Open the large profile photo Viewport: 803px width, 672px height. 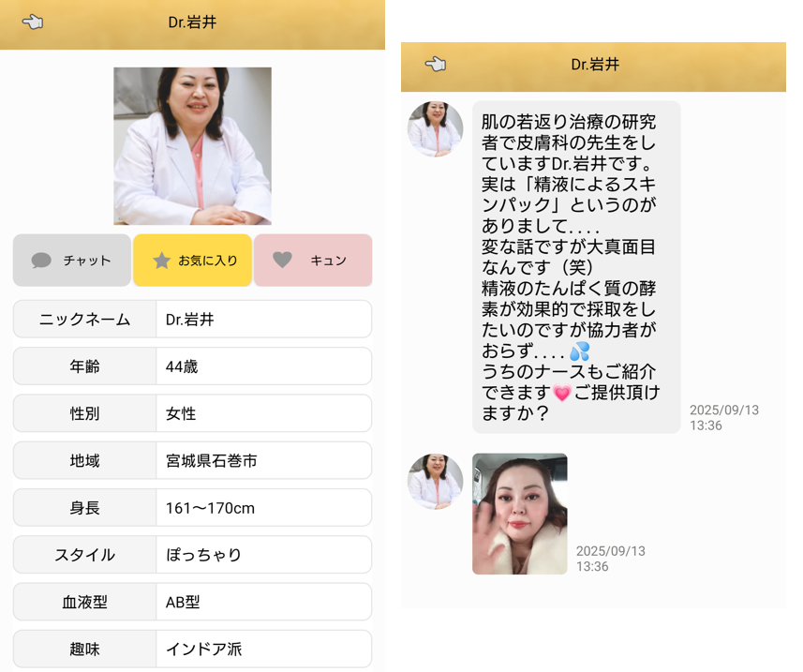192,146
